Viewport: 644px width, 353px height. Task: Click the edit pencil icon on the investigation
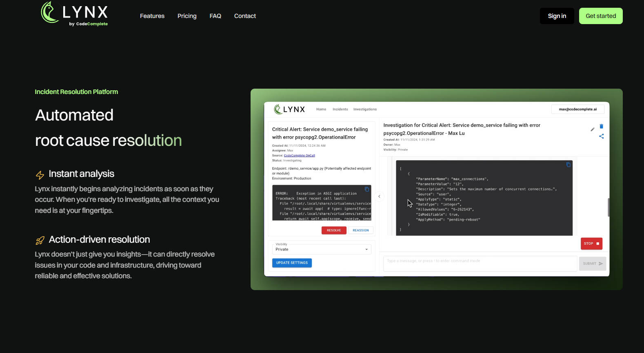click(x=592, y=130)
